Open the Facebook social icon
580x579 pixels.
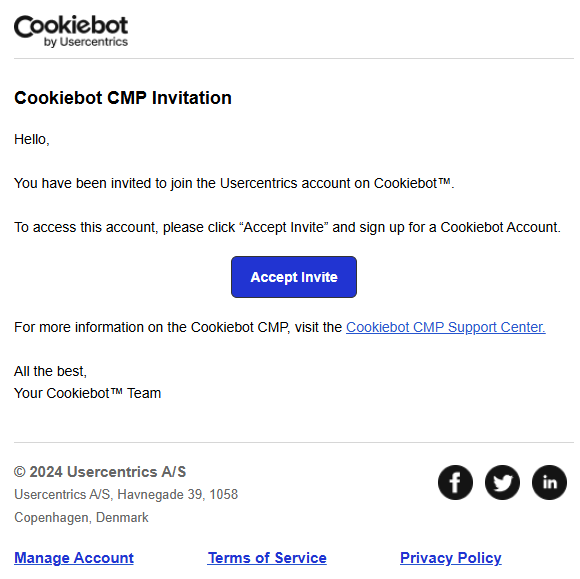pyautogui.click(x=455, y=482)
